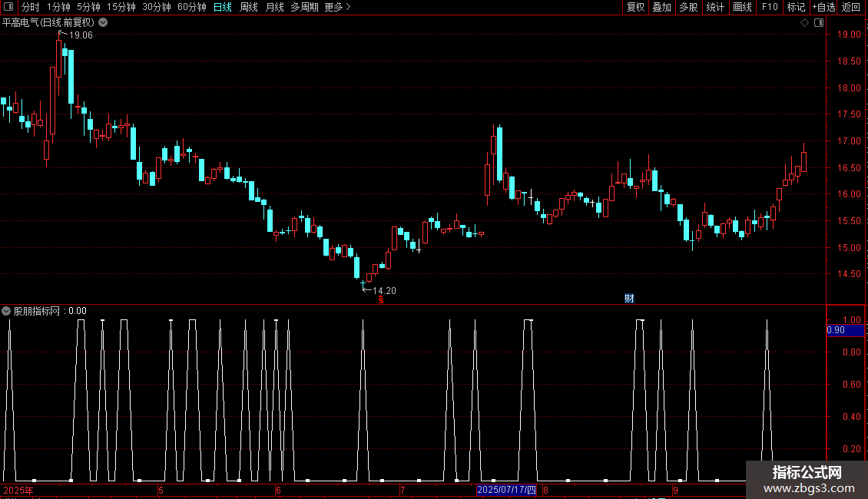Open F10 company information

770,7
